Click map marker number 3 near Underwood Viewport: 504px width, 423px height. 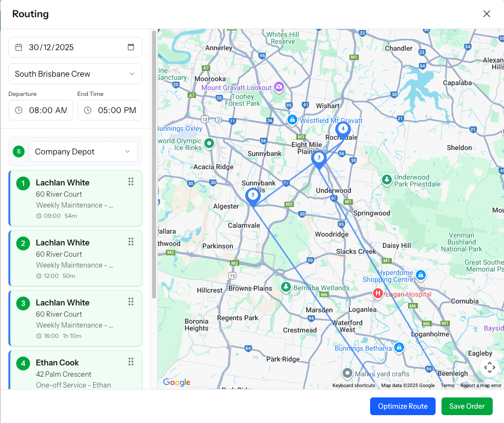[319, 158]
